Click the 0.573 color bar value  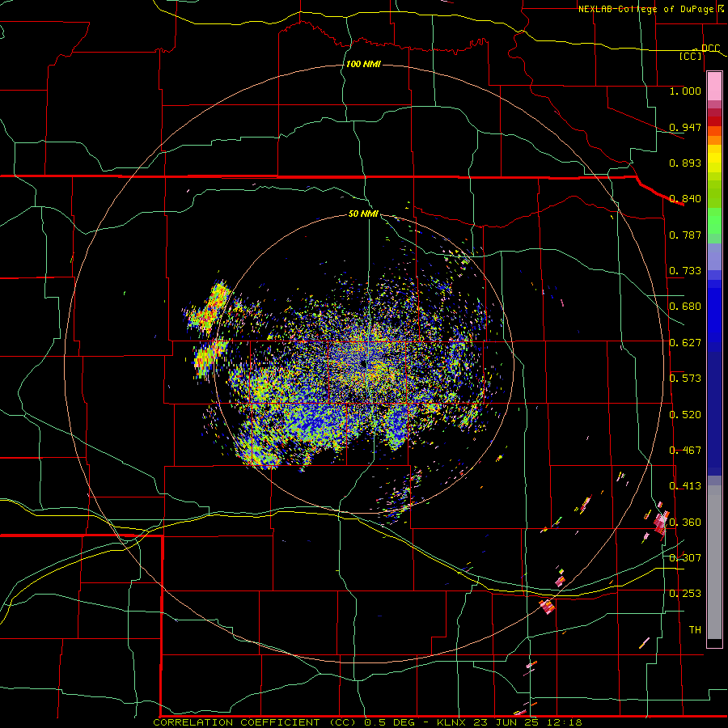tap(685, 379)
